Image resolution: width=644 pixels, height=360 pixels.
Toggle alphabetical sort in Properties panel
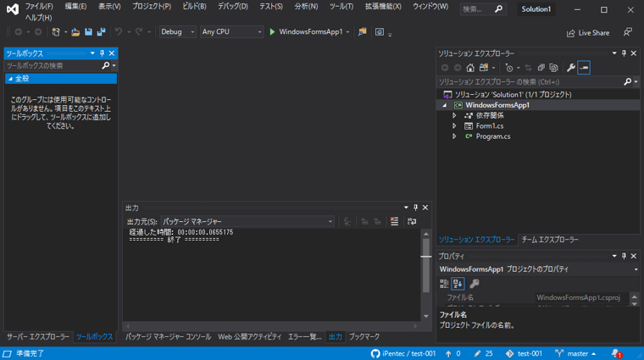[458, 284]
